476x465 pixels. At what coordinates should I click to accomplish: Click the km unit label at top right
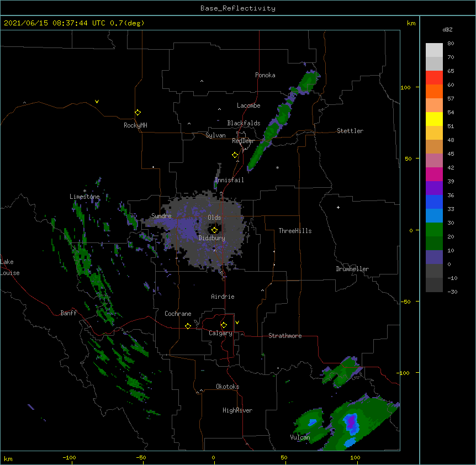pos(411,23)
